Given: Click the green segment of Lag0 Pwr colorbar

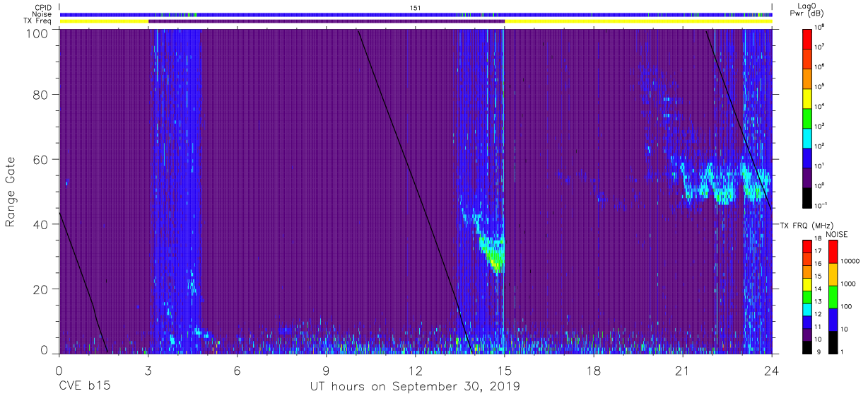Looking at the screenshot, I should click(x=807, y=117).
